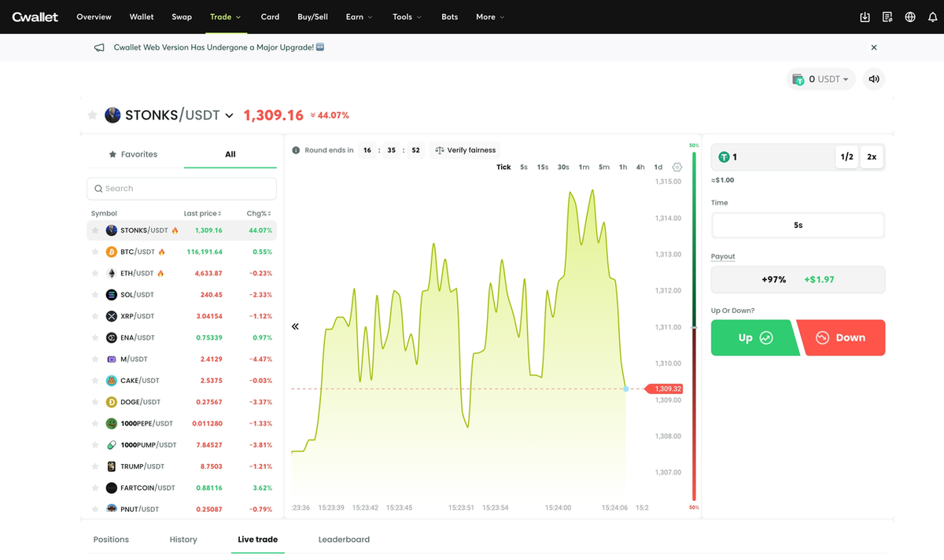944x560 pixels.
Task: Click Verify fairness
Action: tap(464, 150)
